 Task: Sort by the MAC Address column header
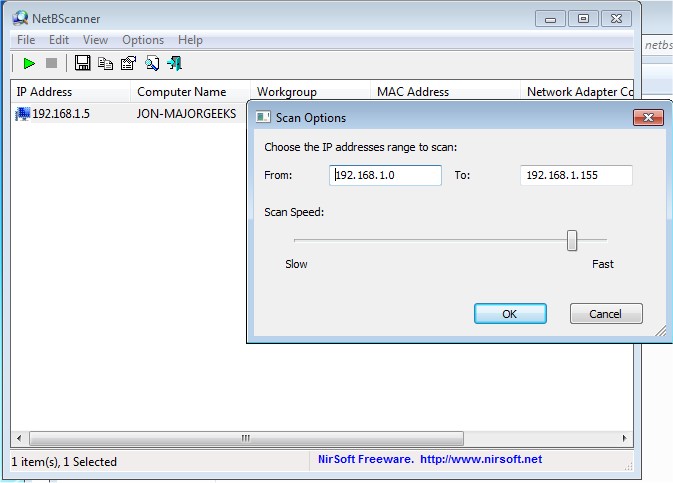tap(445, 91)
